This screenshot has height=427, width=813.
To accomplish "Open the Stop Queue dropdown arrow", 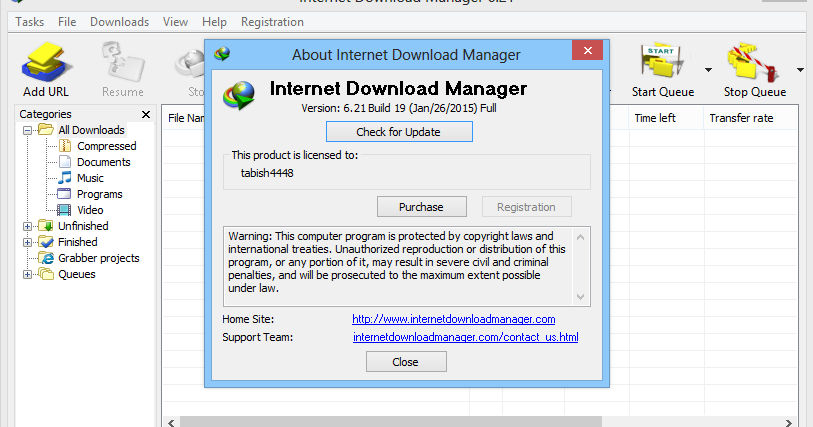I will [800, 69].
